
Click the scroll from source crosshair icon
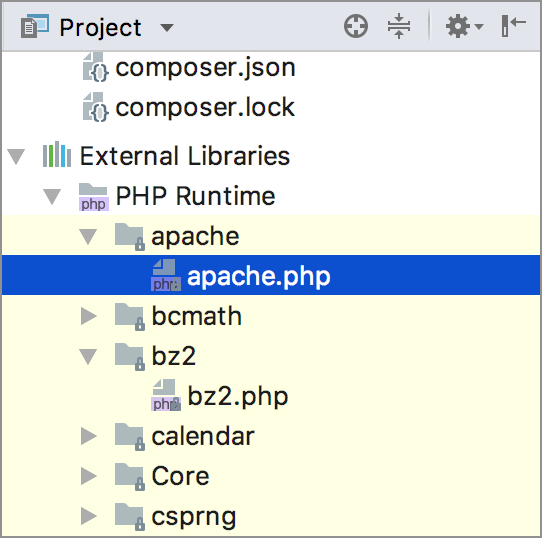(x=356, y=26)
